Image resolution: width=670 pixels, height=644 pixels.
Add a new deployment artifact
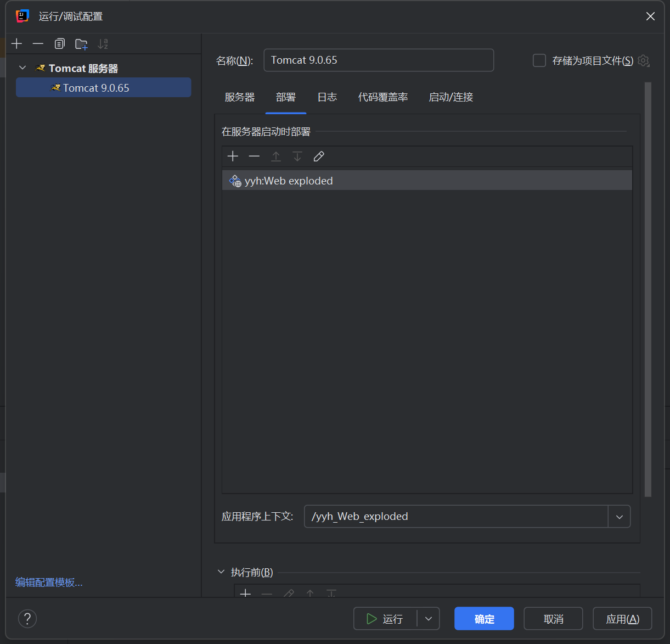click(233, 156)
